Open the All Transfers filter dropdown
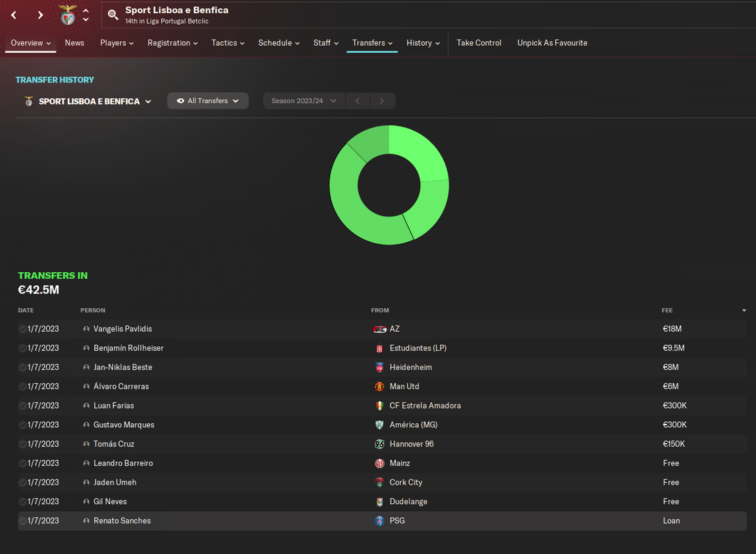The image size is (756, 554). pyautogui.click(x=208, y=101)
